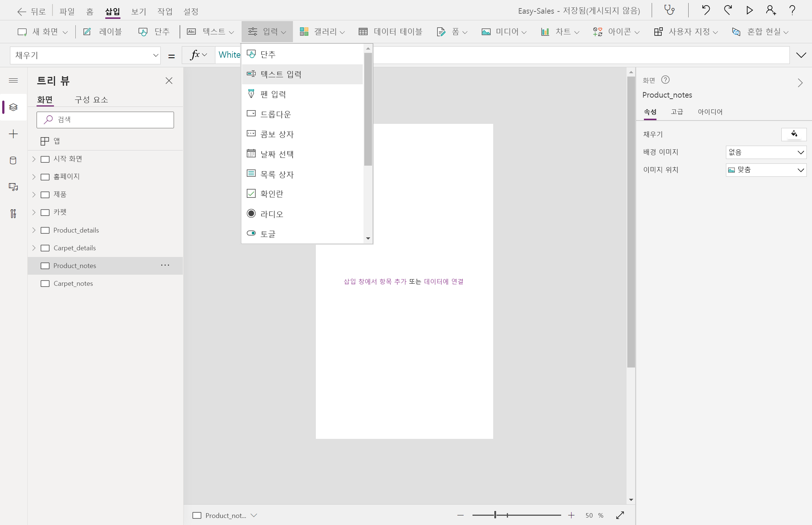The image size is (812, 525).
Task: Insert 라디오 radio control from menu
Action: [x=272, y=214]
